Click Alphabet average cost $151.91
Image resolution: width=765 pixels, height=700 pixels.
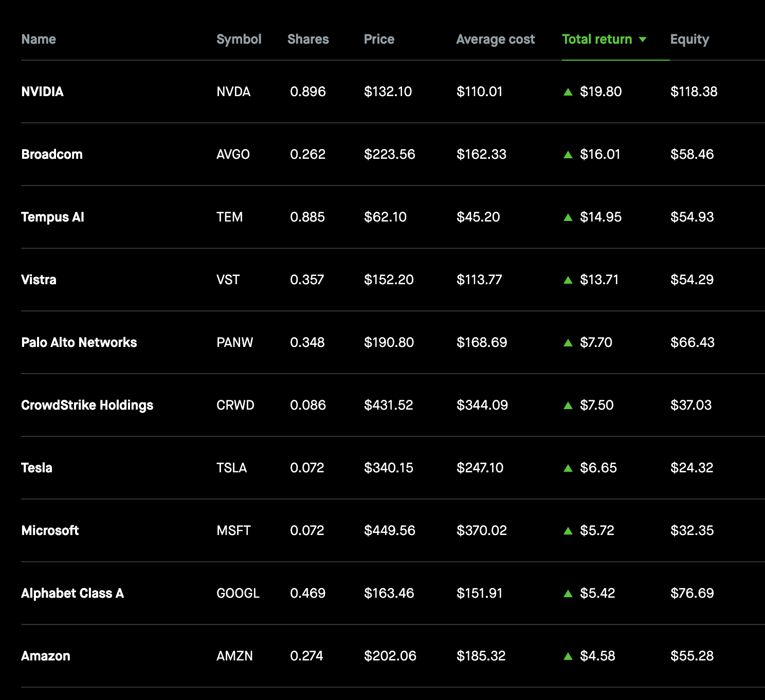click(480, 593)
